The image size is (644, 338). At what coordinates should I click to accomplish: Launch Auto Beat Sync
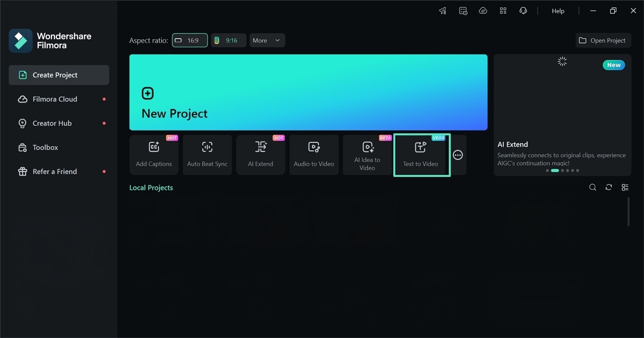click(x=207, y=155)
